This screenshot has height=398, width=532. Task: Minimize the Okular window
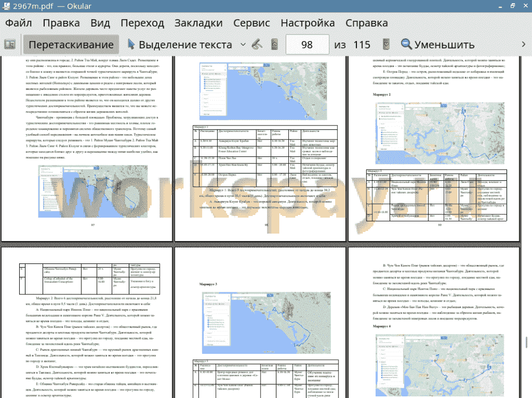point(500,6)
